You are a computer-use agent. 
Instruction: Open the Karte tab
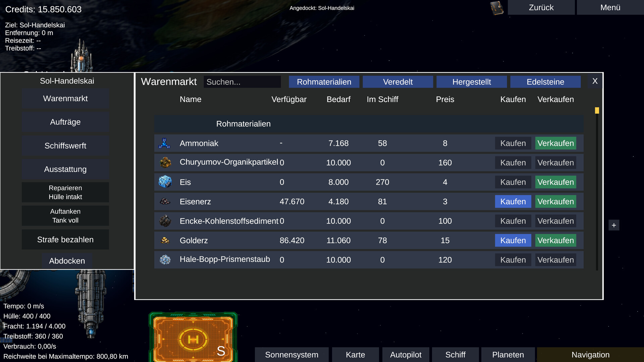click(356, 355)
